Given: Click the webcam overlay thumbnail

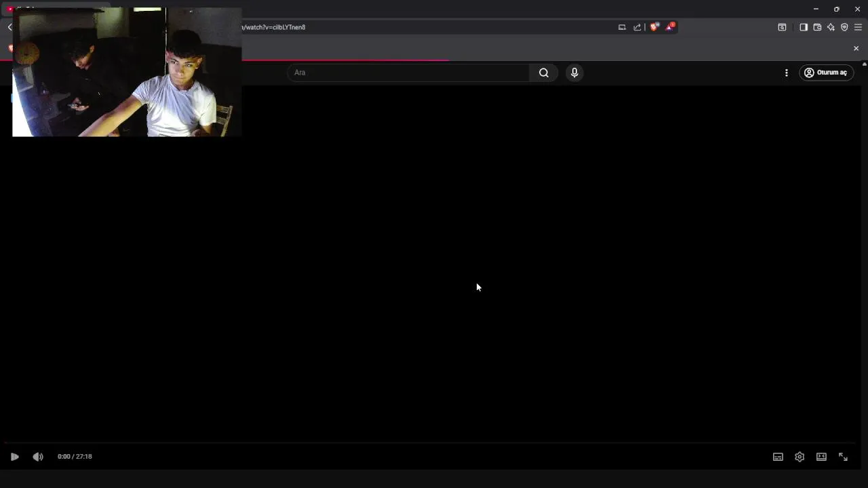Looking at the screenshot, I should tap(127, 72).
